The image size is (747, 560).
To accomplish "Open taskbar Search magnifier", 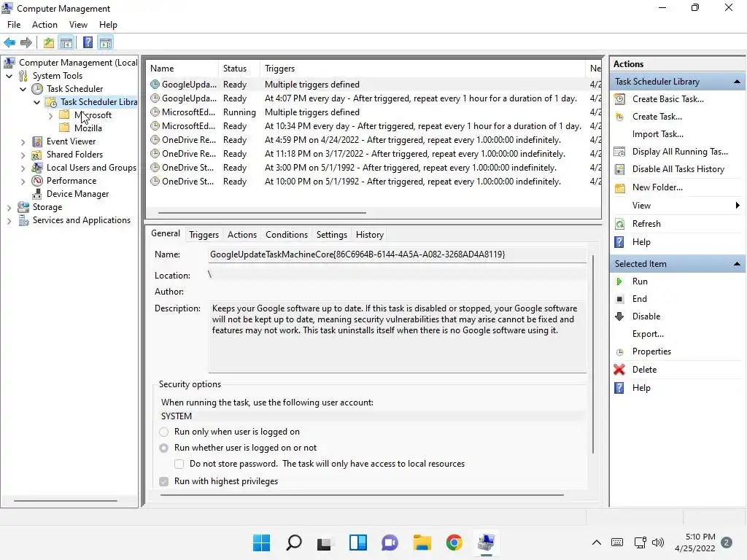I will 293,542.
